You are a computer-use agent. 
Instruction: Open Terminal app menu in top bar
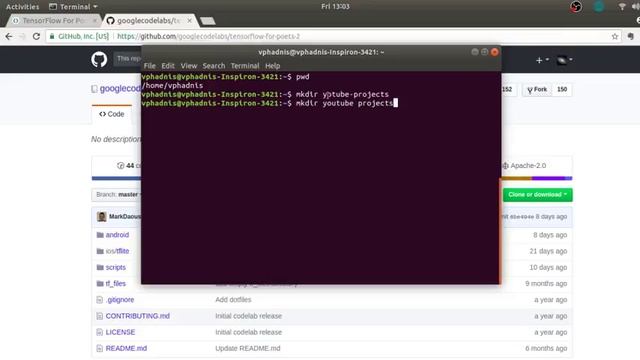pos(73,7)
